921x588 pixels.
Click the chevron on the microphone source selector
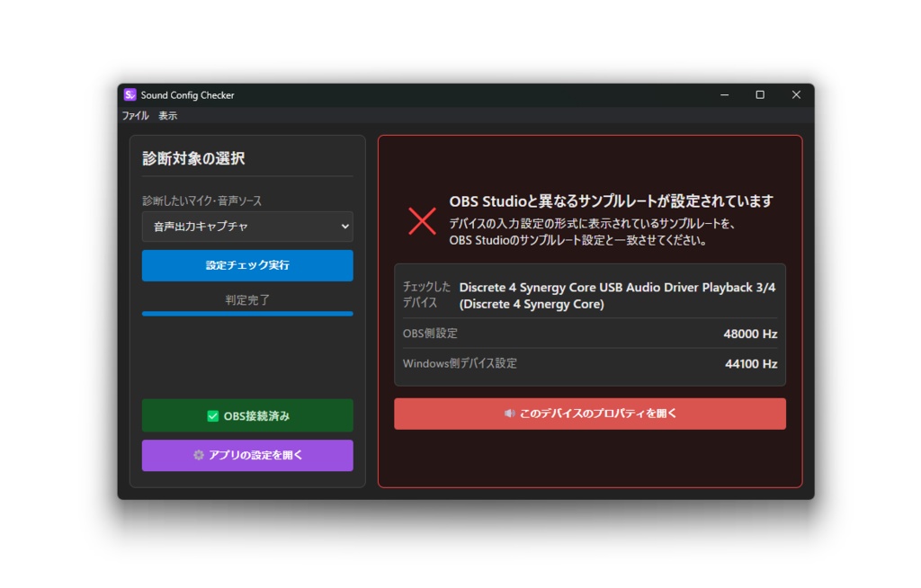pos(345,227)
